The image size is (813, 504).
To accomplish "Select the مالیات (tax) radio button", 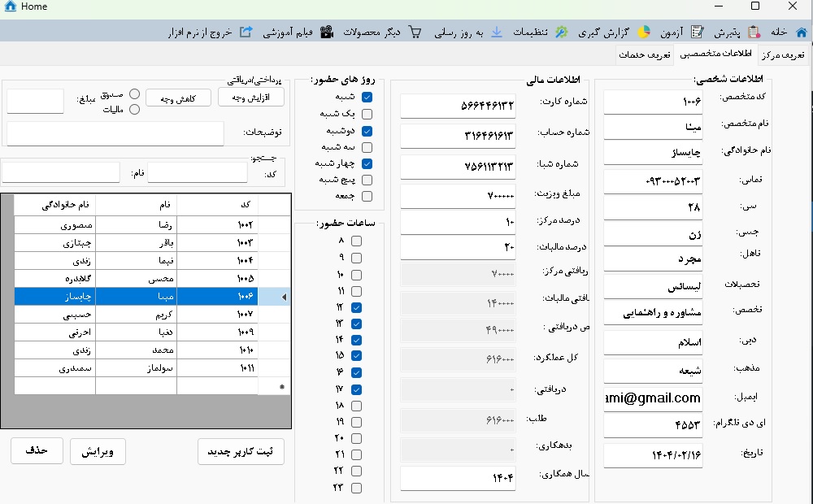I will click(x=135, y=109).
